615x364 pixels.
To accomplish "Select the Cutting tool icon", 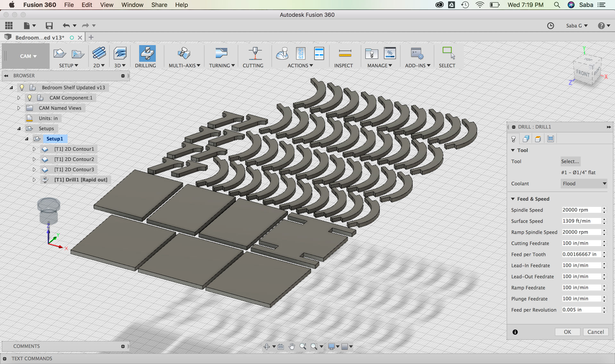I will point(255,53).
